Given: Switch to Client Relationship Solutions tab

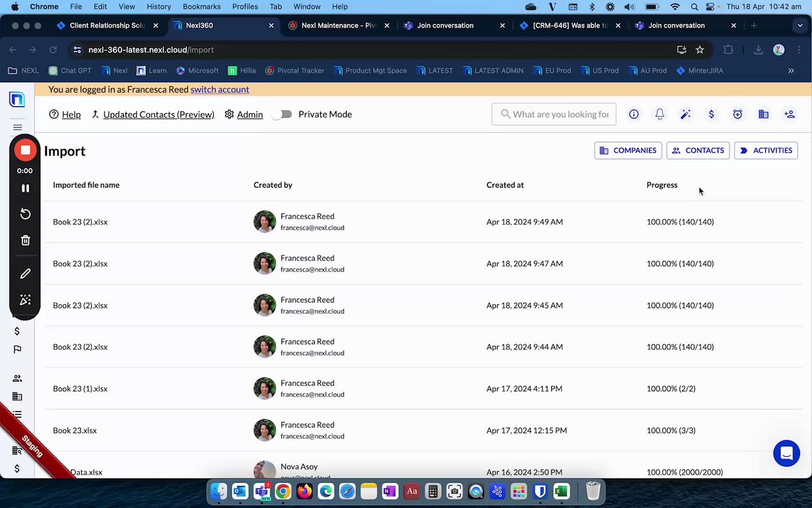Looking at the screenshot, I should (x=107, y=25).
